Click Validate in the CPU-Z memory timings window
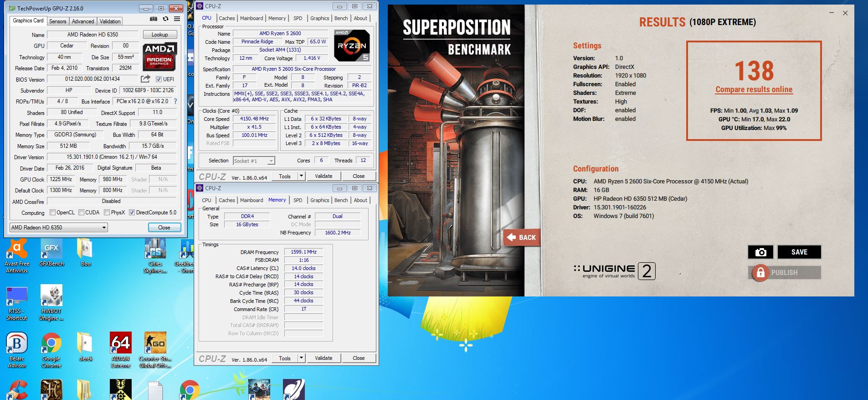This screenshot has height=400, width=868. [324, 358]
